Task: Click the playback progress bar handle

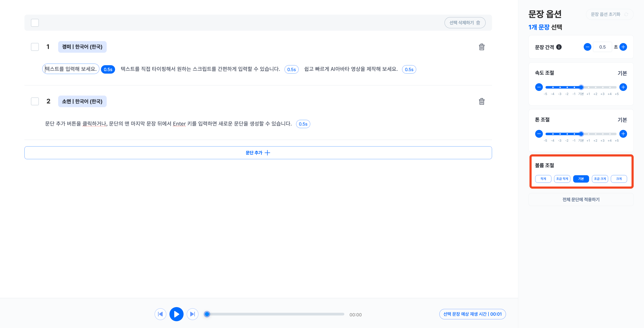Action: [207, 314]
